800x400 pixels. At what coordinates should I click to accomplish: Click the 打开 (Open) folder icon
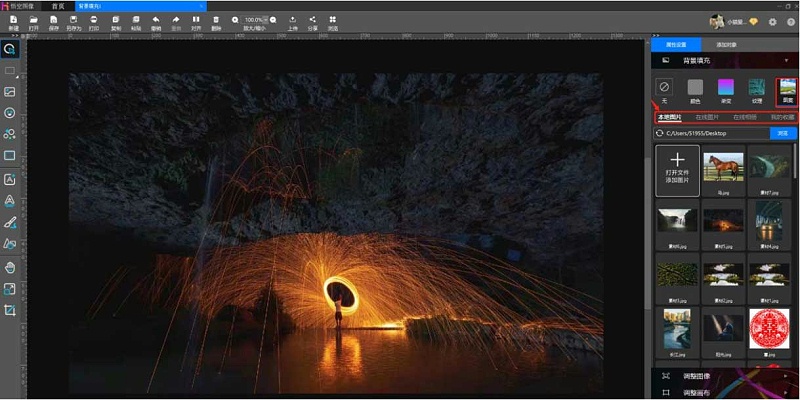coord(33,21)
